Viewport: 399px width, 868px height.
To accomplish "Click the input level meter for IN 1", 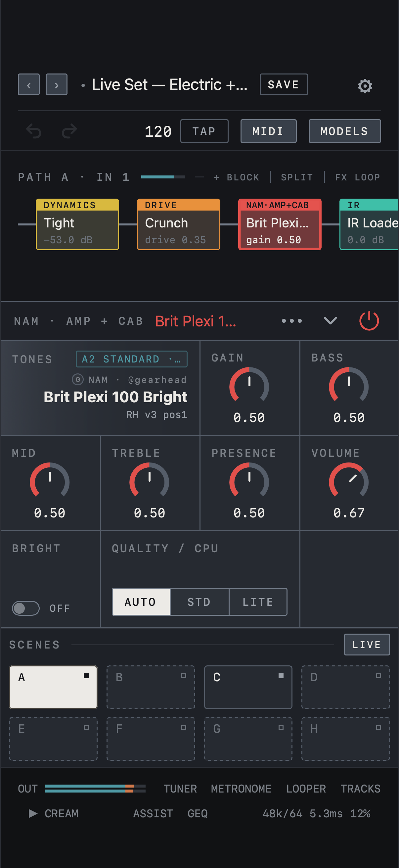I will point(163,177).
